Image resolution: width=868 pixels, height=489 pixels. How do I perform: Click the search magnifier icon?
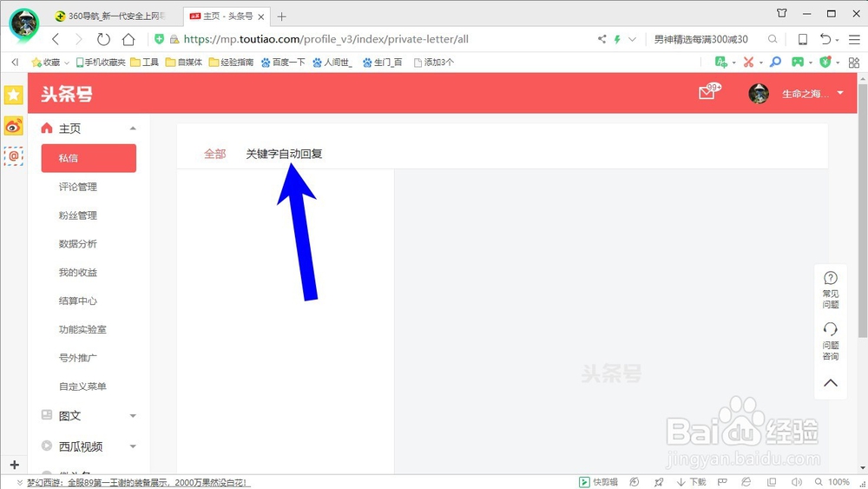(773, 39)
